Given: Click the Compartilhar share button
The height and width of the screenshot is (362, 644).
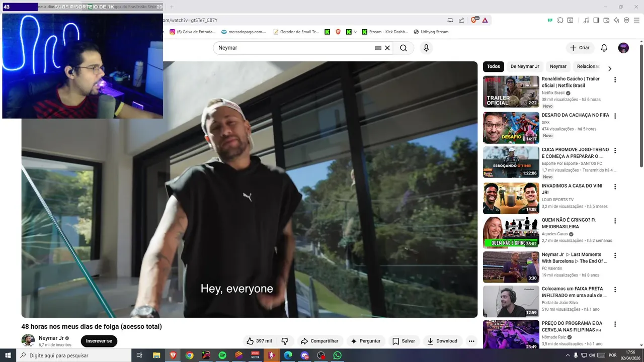Looking at the screenshot, I should click(x=319, y=341).
